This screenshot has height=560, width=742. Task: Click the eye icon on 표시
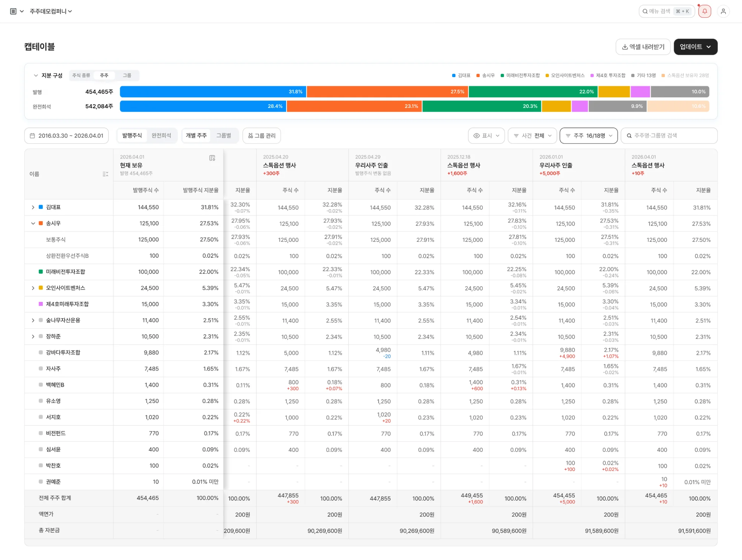point(476,136)
